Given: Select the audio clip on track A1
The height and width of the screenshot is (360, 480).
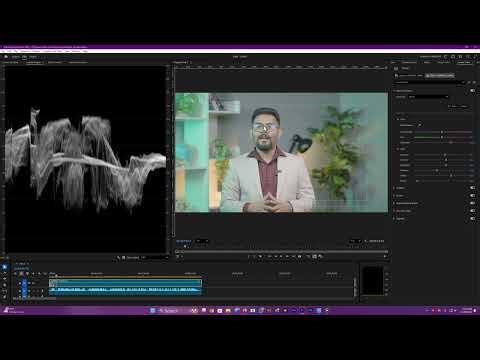Looking at the screenshot, I should (125, 291).
